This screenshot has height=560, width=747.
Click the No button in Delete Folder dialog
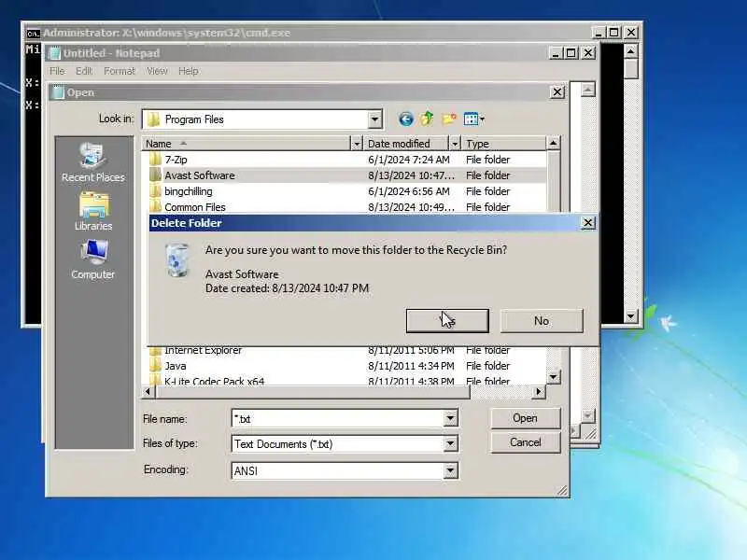tap(542, 321)
